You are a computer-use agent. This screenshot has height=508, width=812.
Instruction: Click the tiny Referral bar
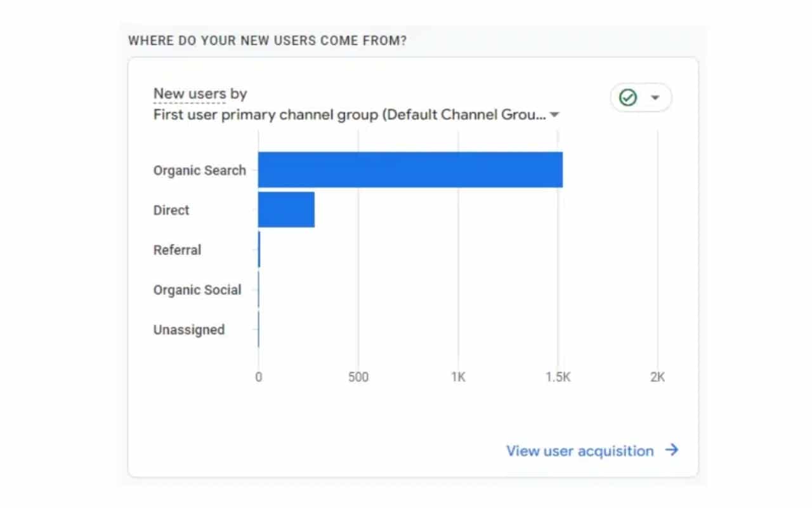259,250
